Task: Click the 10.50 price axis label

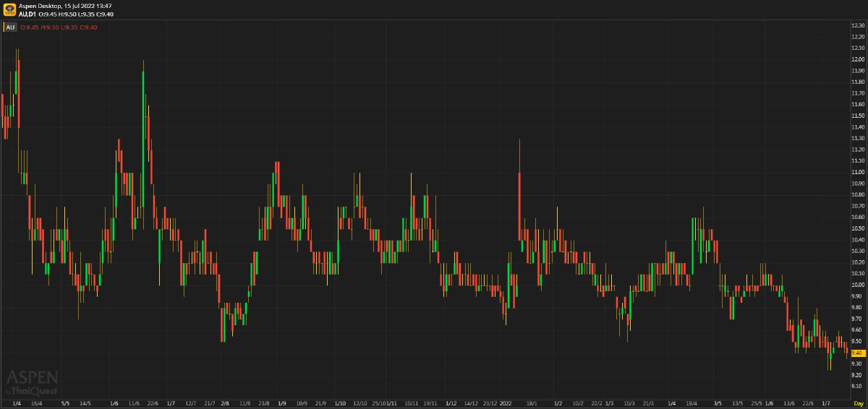Action: pos(858,228)
